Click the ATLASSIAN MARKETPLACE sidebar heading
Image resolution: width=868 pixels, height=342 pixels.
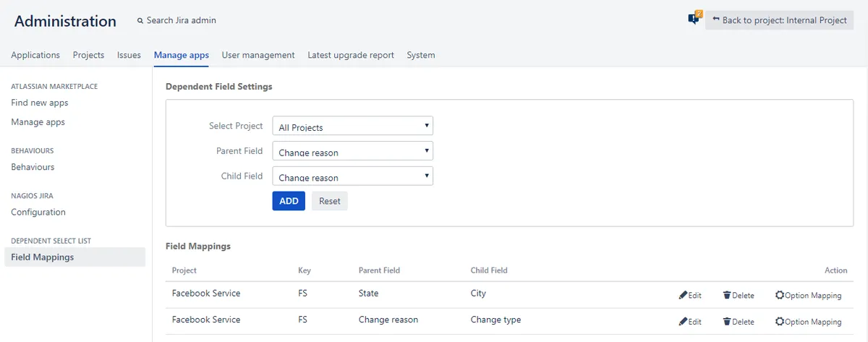coord(54,87)
